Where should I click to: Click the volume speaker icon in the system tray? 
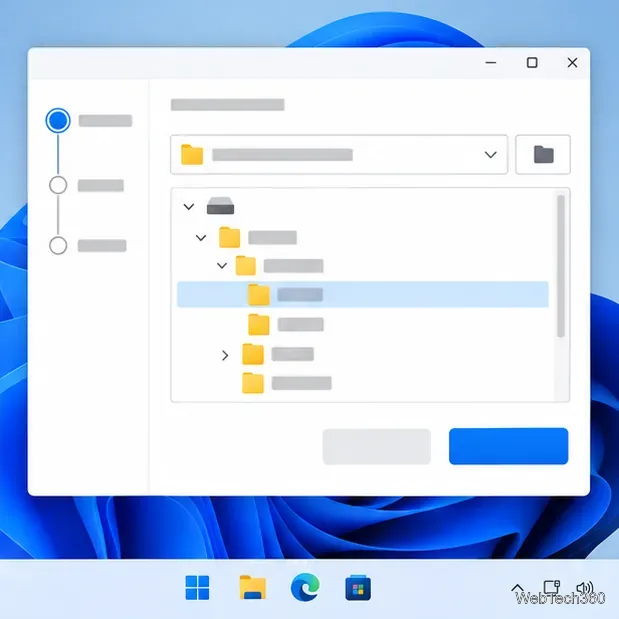click(585, 588)
